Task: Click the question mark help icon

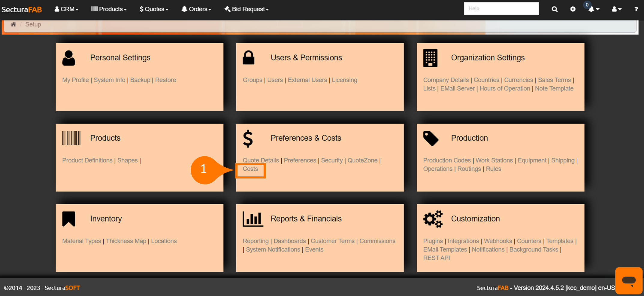Action: (x=636, y=9)
